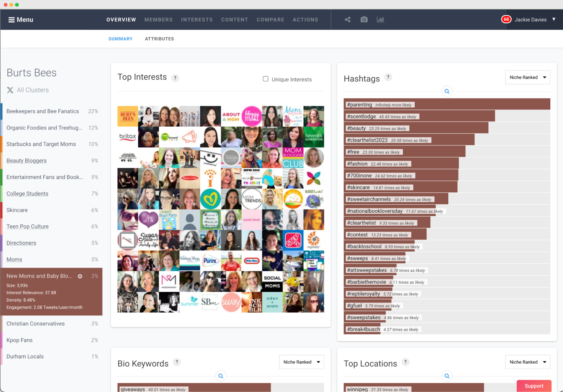Open the Top Locations Niche Ranked dropdown

(528, 362)
